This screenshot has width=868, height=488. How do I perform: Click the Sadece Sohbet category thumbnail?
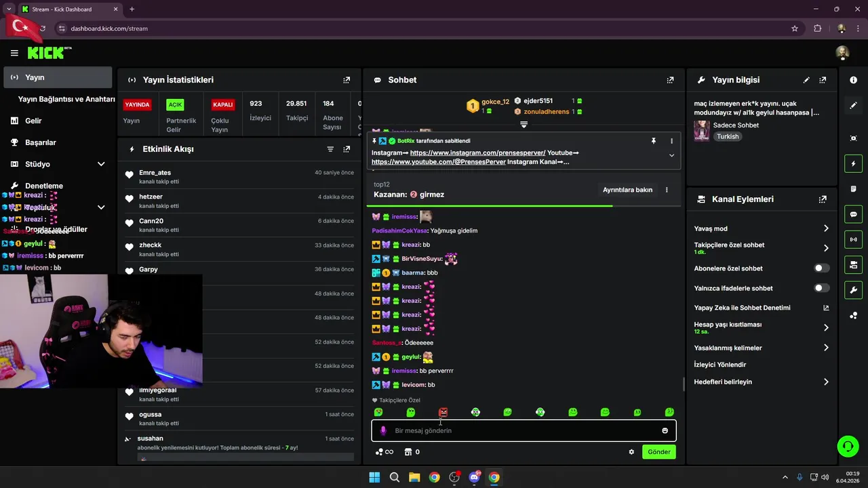click(702, 131)
